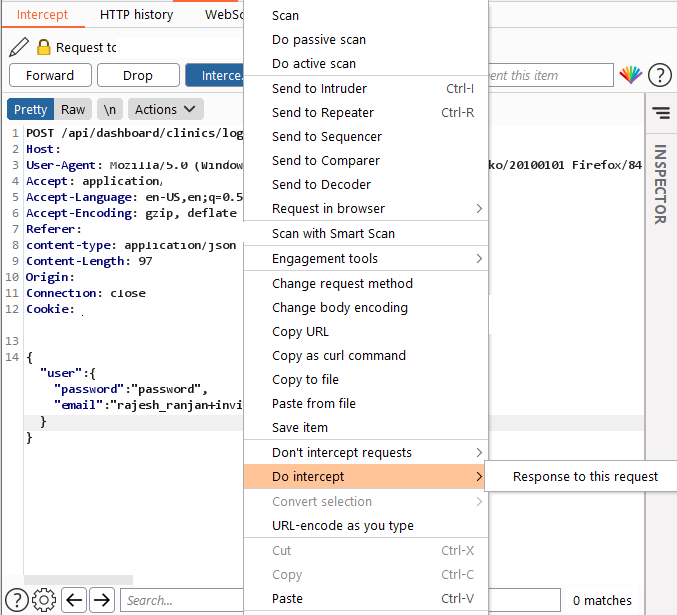The width and height of the screenshot is (677, 615).
Task: Open help icon beside search bar
Action: 17,600
